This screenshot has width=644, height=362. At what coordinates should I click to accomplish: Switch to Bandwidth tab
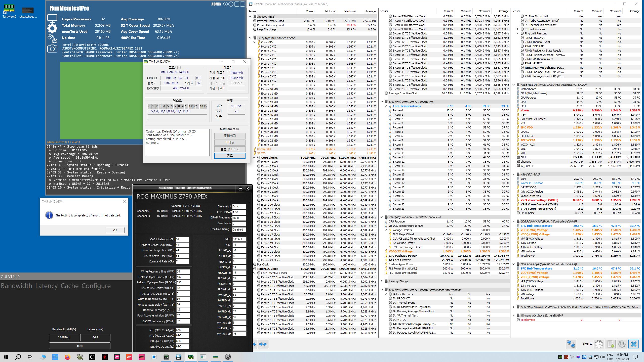pyautogui.click(x=17, y=286)
